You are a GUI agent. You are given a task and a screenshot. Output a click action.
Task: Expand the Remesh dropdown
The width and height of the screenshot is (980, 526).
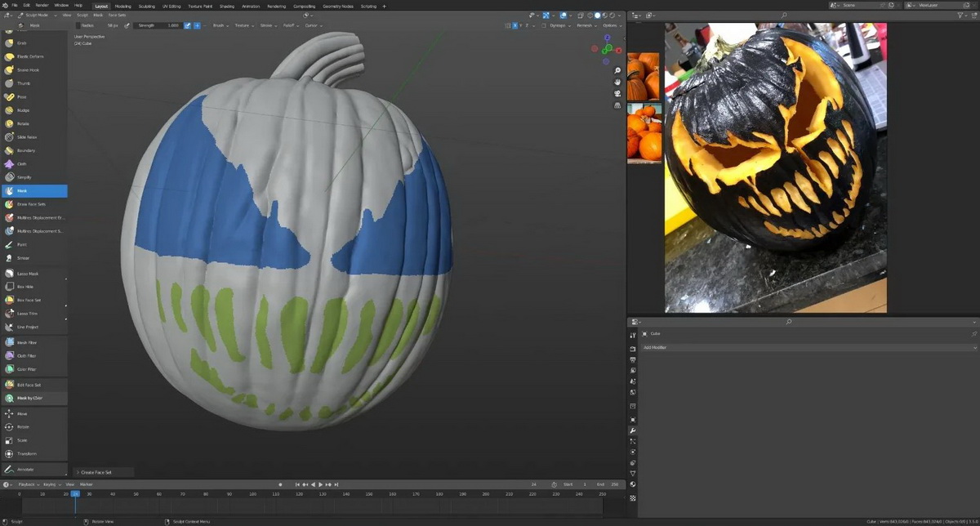[585, 25]
